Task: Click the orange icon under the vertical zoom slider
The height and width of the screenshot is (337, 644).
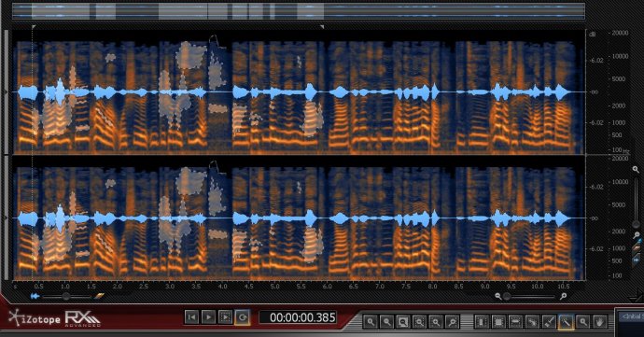Action: (637, 248)
